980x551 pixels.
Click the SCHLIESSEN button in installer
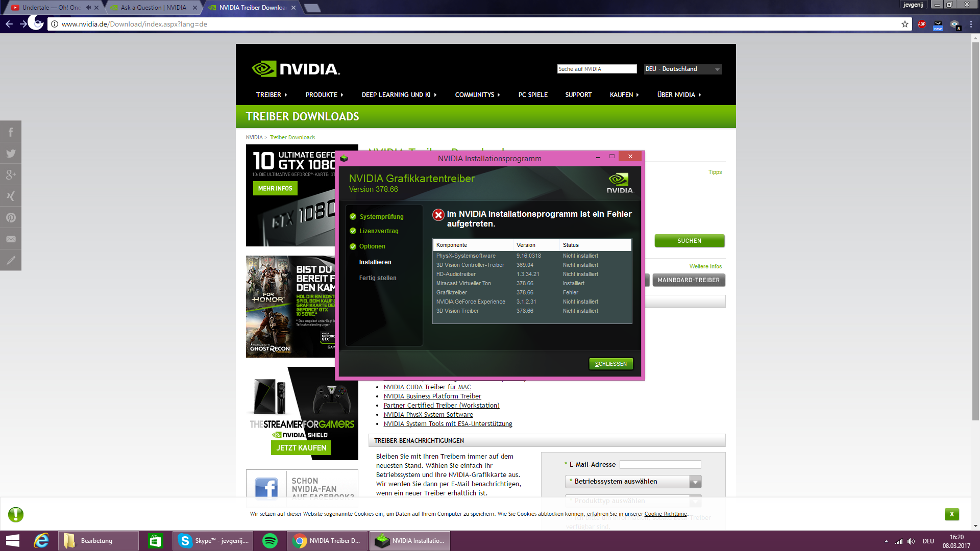[x=611, y=364]
